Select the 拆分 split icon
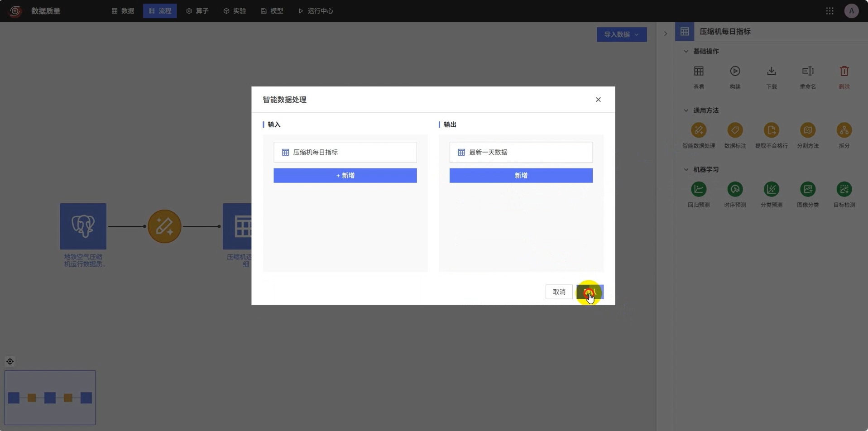Screen dimensions: 868x431 pyautogui.click(x=844, y=130)
